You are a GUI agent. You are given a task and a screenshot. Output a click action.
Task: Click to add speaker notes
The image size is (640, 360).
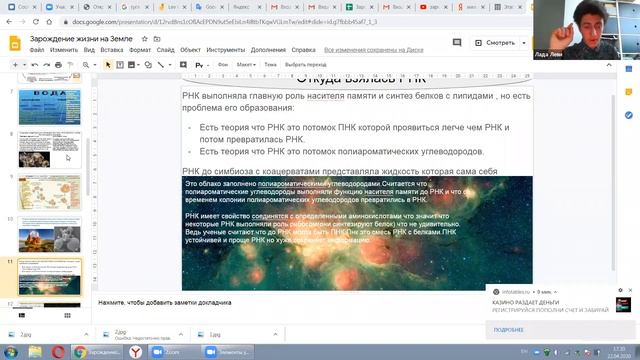click(164, 302)
